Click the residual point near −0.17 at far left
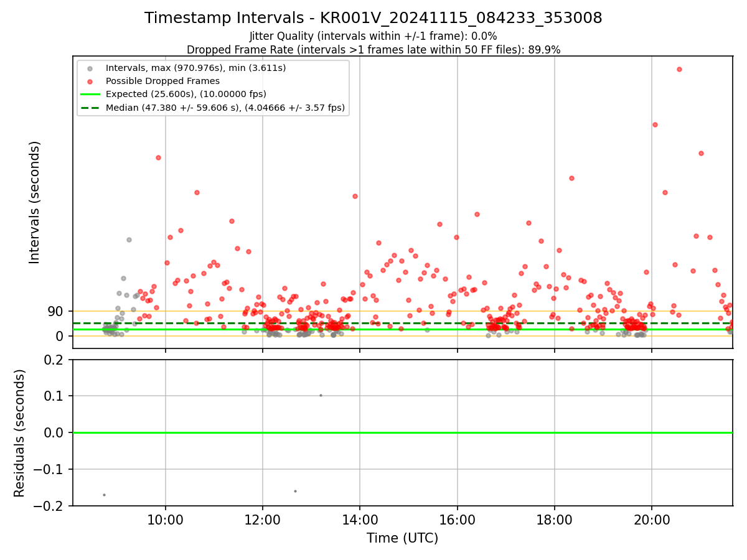Image resolution: width=747 pixels, height=560 pixels. (x=104, y=495)
